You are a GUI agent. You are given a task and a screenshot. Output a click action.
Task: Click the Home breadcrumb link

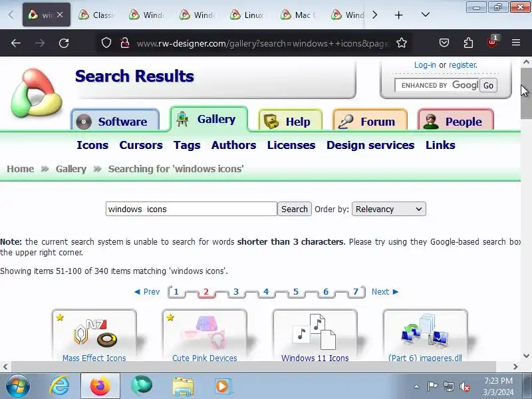21,169
